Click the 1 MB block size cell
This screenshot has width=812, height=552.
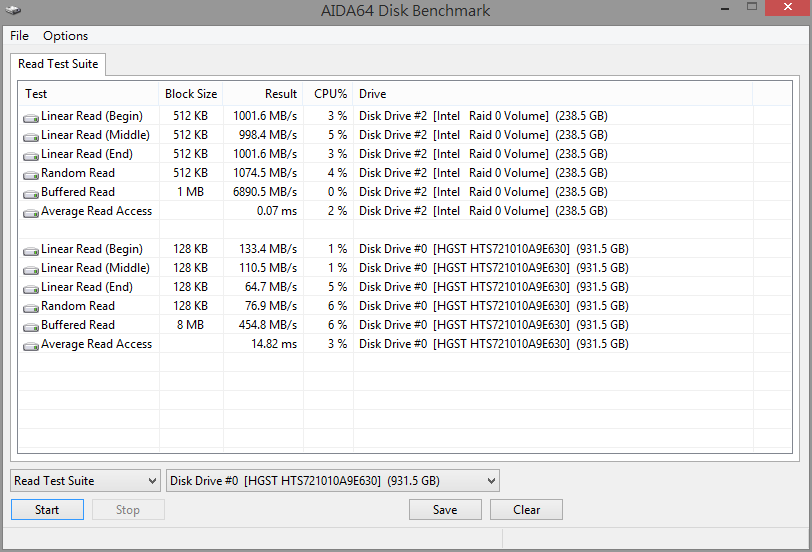[x=191, y=192]
